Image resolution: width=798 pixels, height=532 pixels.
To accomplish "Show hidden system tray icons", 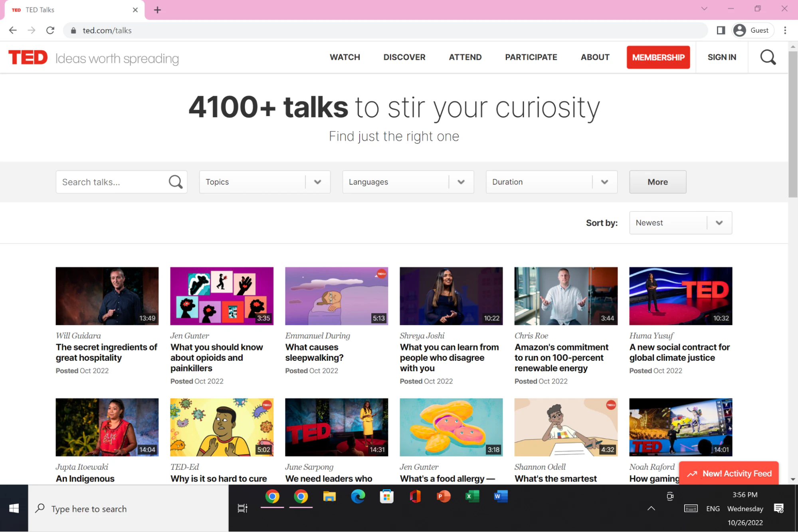I will pyautogui.click(x=651, y=508).
